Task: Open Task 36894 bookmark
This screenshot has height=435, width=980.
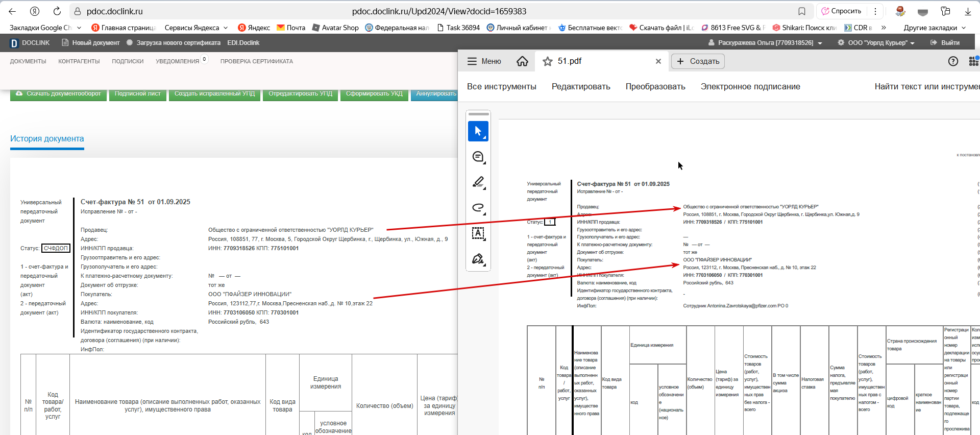Action: click(x=458, y=28)
